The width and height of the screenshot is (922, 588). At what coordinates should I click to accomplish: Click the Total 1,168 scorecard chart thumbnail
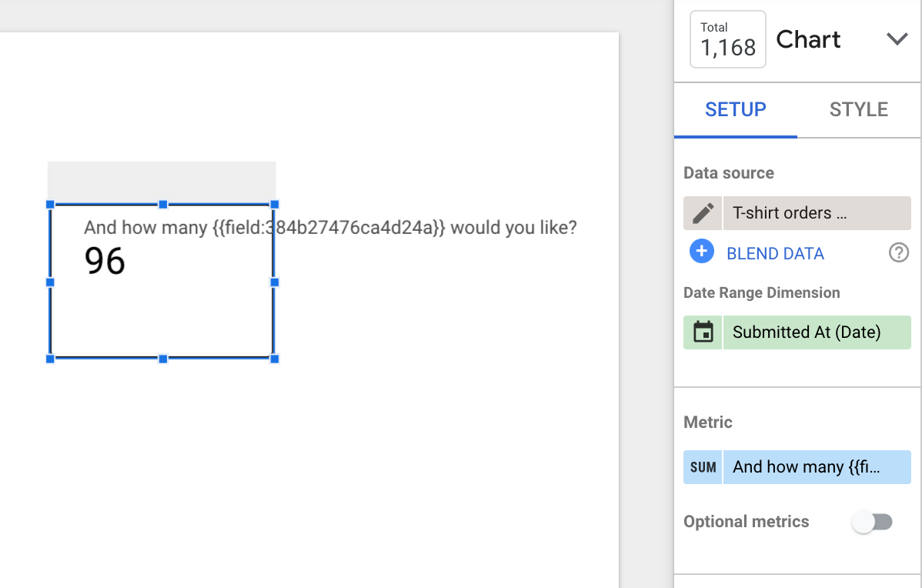pos(728,39)
